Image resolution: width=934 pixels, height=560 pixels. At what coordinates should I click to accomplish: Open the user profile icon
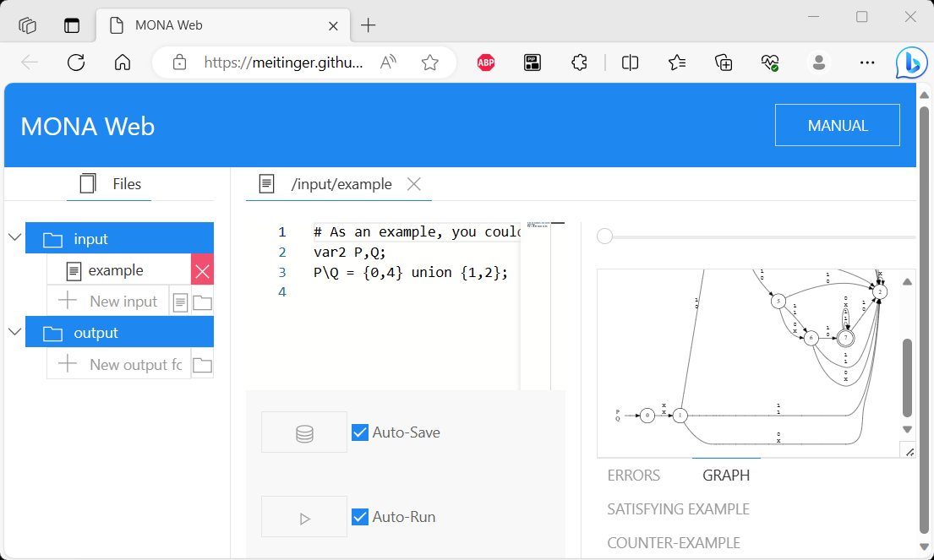pos(819,62)
